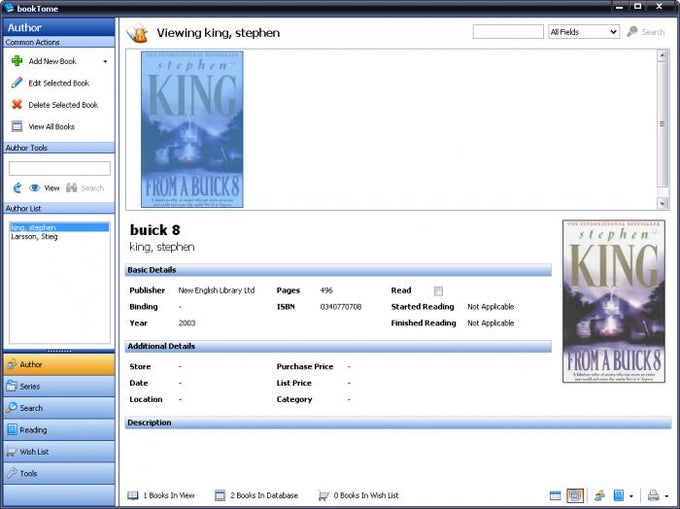Click the Edit Selected Book label
This screenshot has width=680, height=509.
(59, 83)
